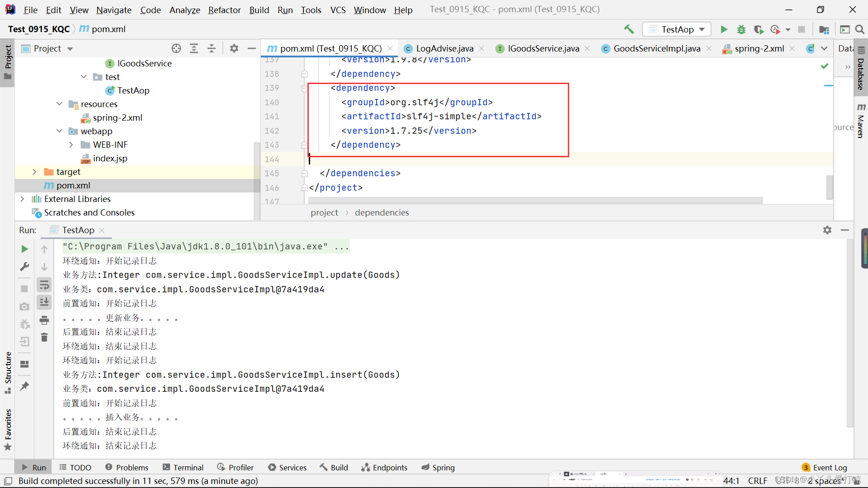Select index.jsp in Project tree
Screen dimensions: 868x488
click(x=110, y=158)
